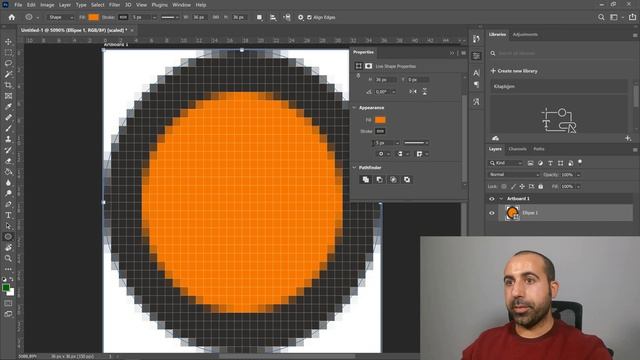Select the Eraser tool
640x360 pixels.
(x=8, y=161)
